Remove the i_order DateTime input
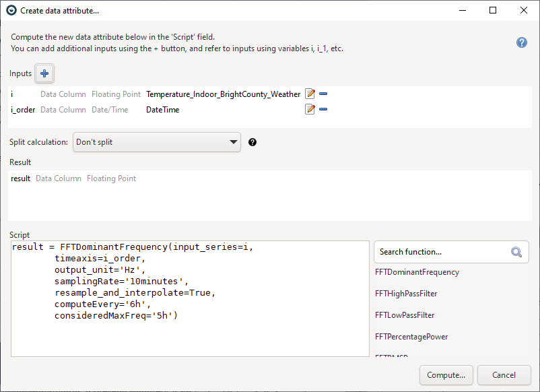540x392 pixels. click(323, 110)
